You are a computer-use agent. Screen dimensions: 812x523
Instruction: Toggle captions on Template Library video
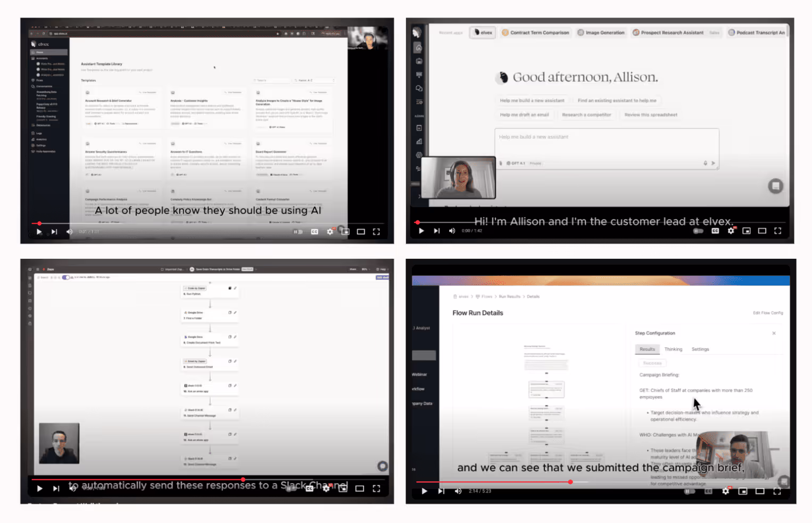314,232
